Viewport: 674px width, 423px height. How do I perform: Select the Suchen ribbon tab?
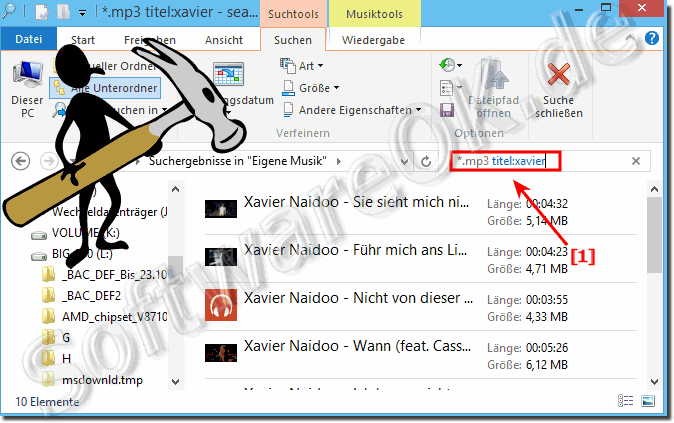click(293, 40)
